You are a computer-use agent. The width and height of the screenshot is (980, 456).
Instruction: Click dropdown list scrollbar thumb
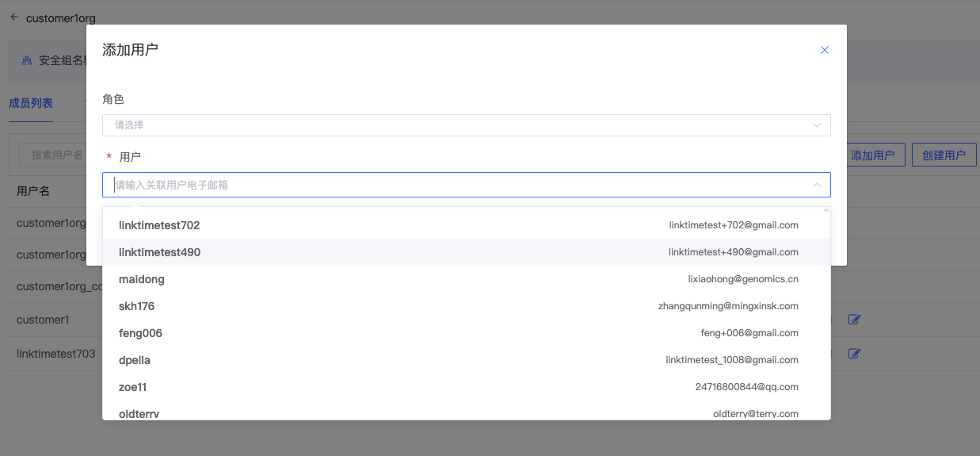point(826,211)
